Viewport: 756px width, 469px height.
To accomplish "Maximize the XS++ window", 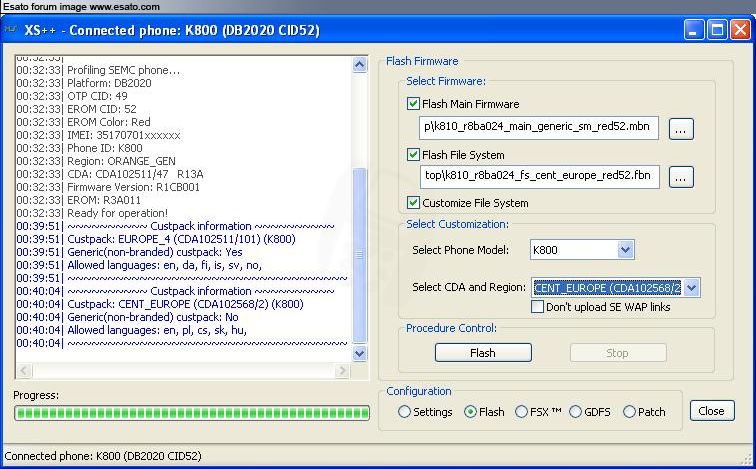I will [716, 30].
